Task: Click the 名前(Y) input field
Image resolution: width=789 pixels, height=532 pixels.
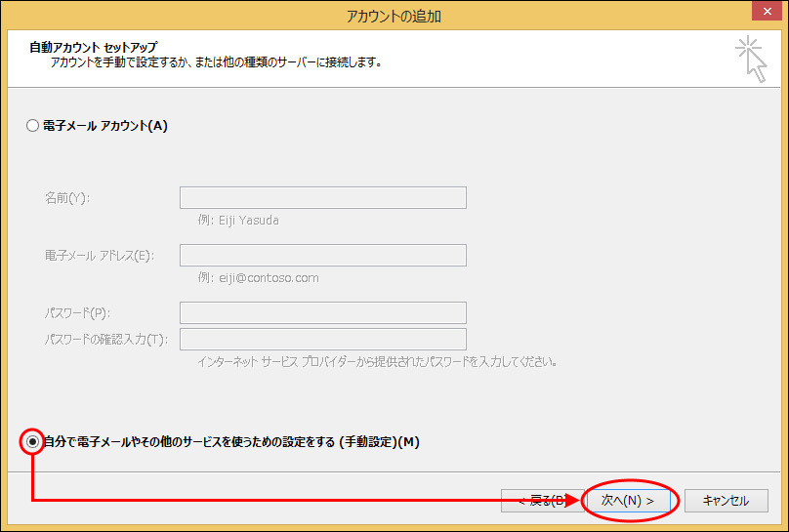Action: pos(323,197)
